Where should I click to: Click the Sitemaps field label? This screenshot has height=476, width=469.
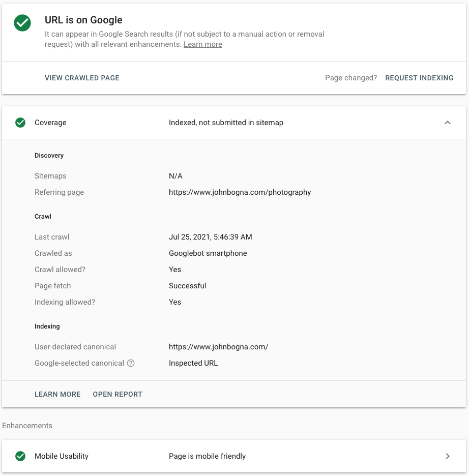(50, 176)
